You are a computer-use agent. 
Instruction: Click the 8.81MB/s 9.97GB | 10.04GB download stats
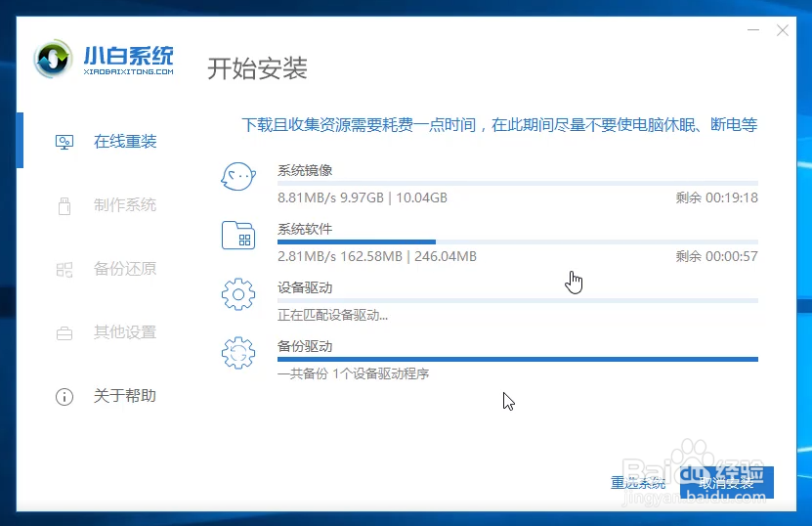pyautogui.click(x=362, y=197)
